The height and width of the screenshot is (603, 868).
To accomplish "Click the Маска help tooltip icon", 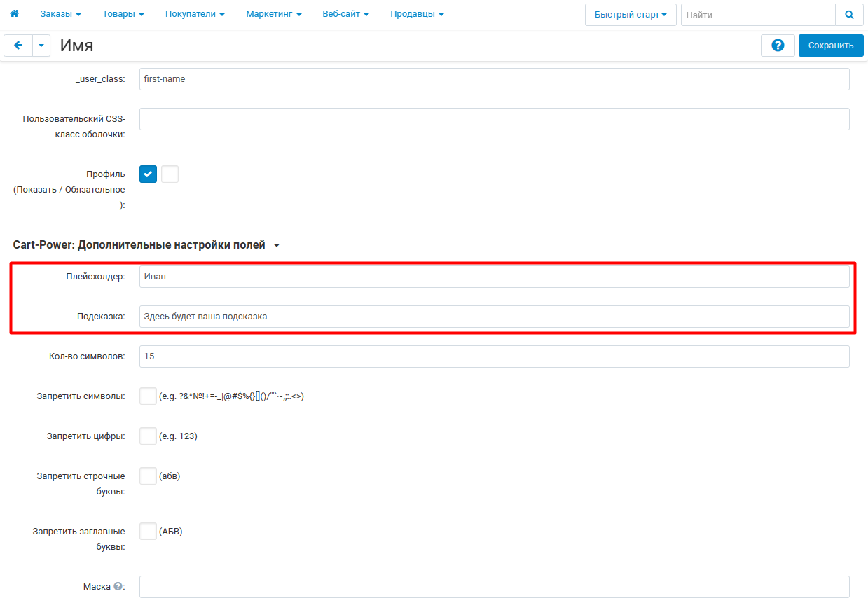I will pyautogui.click(x=118, y=587).
